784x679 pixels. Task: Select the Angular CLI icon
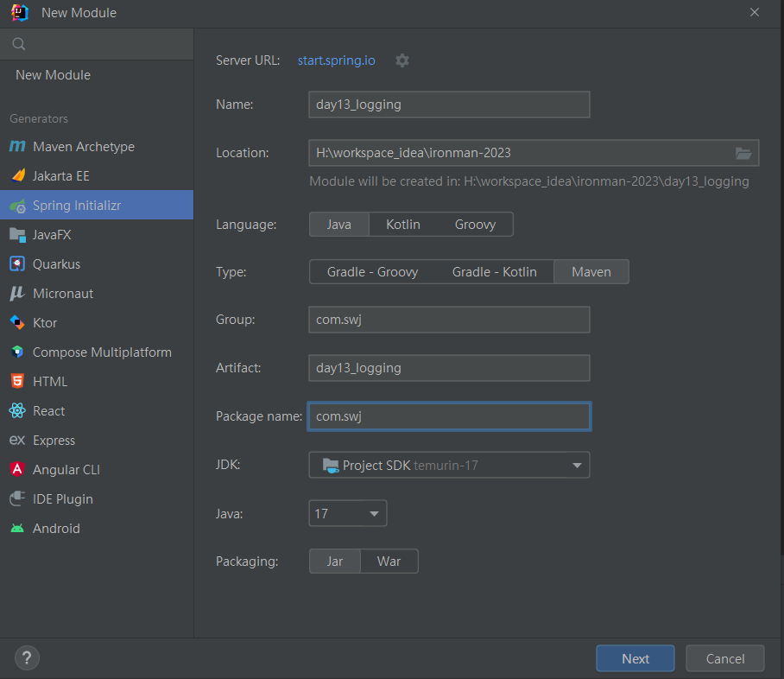pos(17,470)
